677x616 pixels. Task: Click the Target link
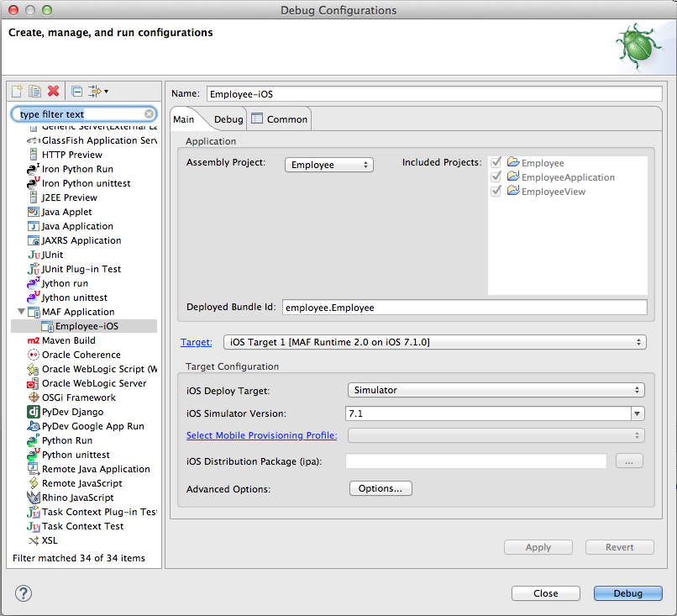(196, 342)
